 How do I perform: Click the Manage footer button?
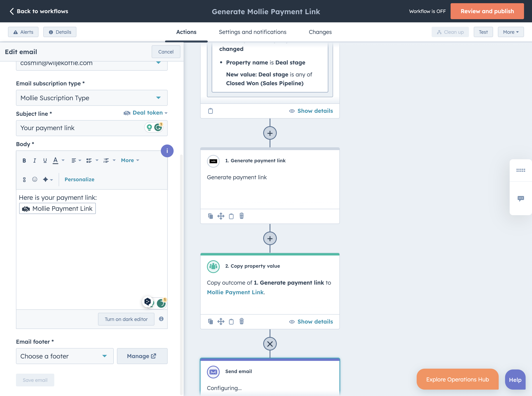pyautogui.click(x=142, y=356)
